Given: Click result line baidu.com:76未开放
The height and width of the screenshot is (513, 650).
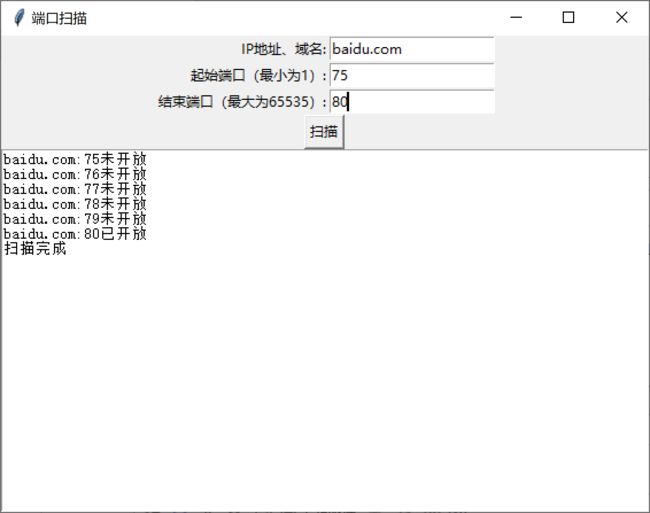Looking at the screenshot, I should [x=75, y=174].
